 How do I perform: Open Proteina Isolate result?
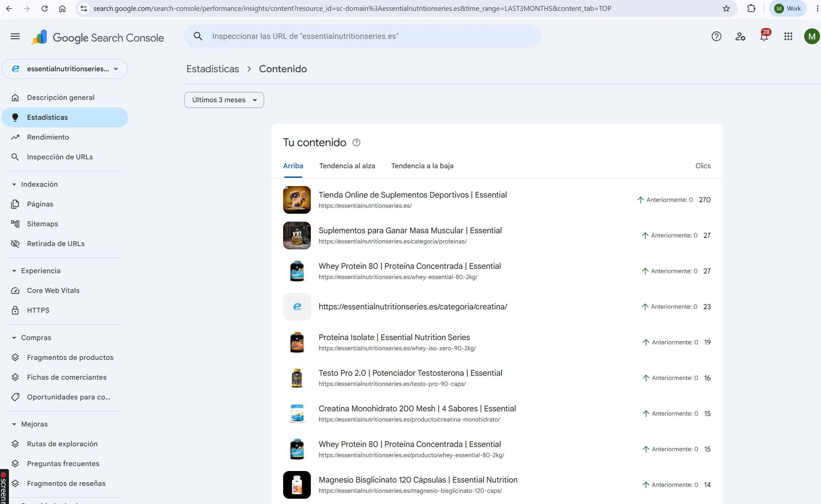pyautogui.click(x=497, y=342)
